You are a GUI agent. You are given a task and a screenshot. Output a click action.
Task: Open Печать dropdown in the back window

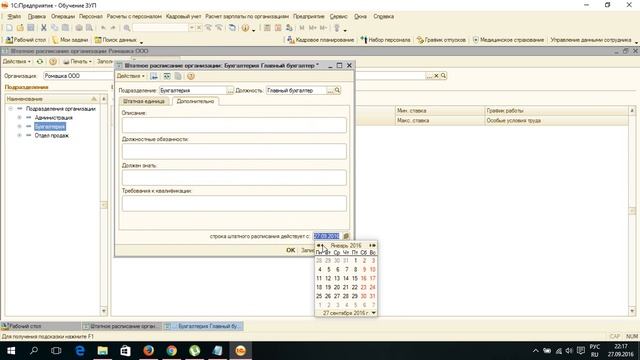[78, 62]
